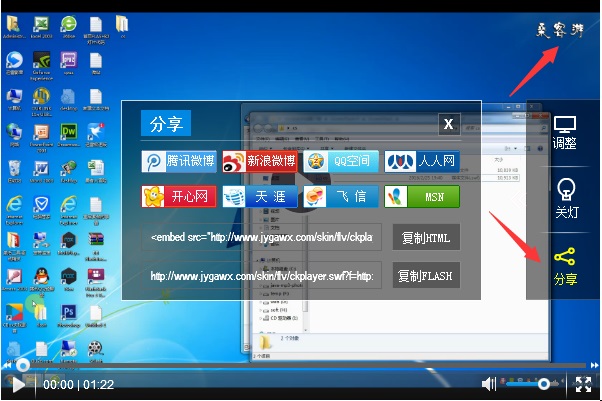Share to 飞信
The image size is (602, 401).
tap(341, 197)
